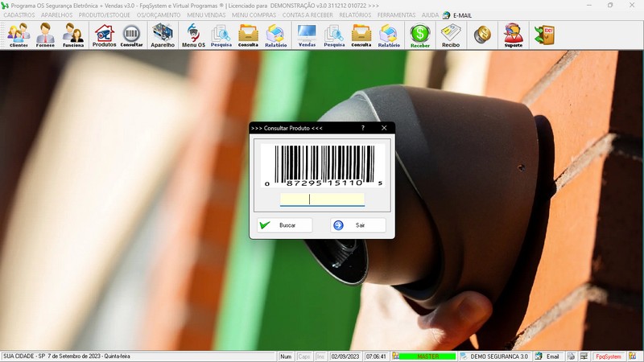Open the PRODUTO/ESTOQUE menu

105,15
